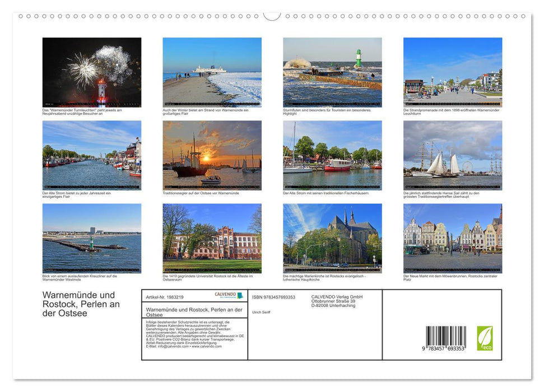Open the www.calvendo.com website link
This screenshot has width=544, height=392.
tap(206, 346)
